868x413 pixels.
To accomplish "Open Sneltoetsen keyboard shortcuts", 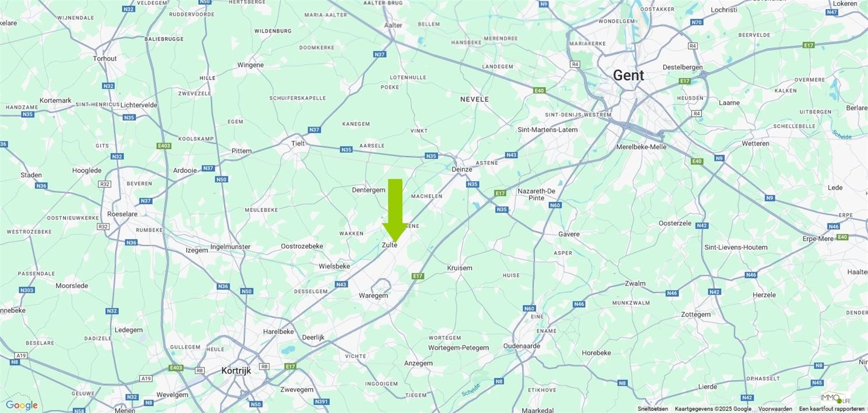I will tap(653, 409).
